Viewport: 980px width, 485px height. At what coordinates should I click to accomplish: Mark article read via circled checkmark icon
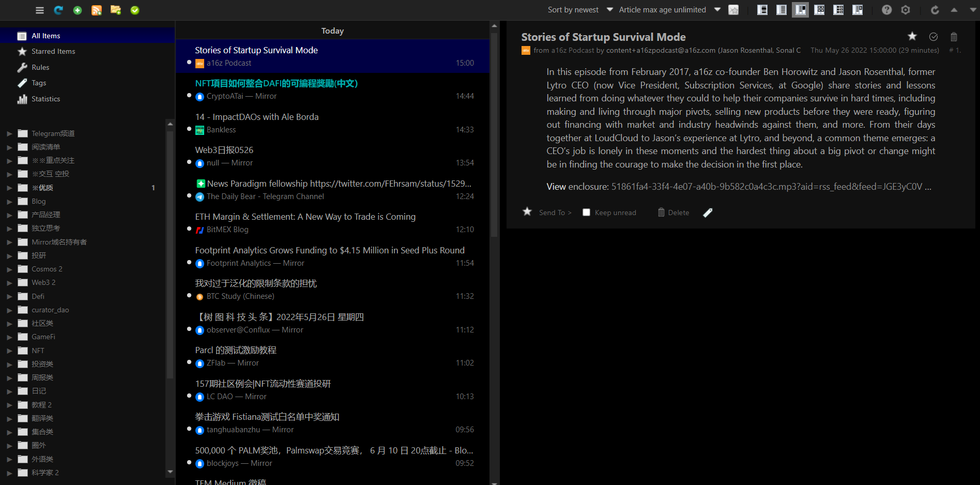click(x=933, y=37)
